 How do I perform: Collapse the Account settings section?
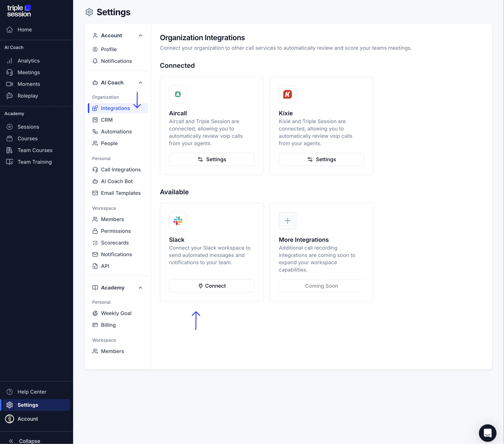[141, 36]
